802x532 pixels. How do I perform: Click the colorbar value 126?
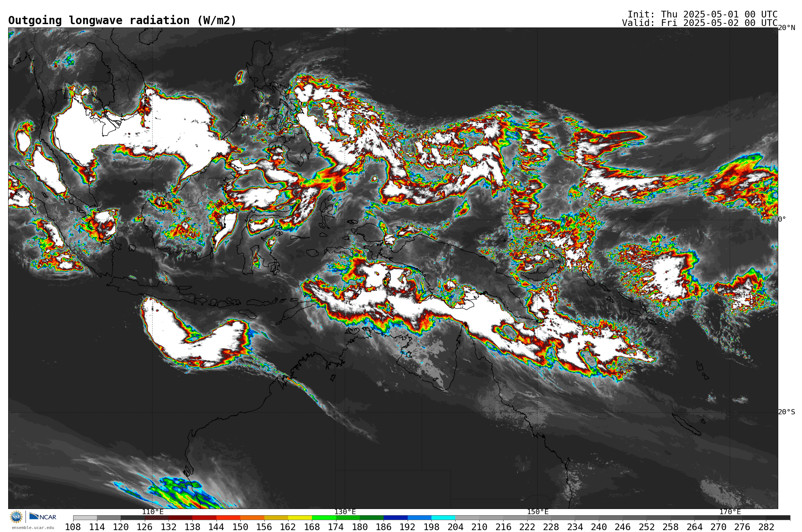145,527
